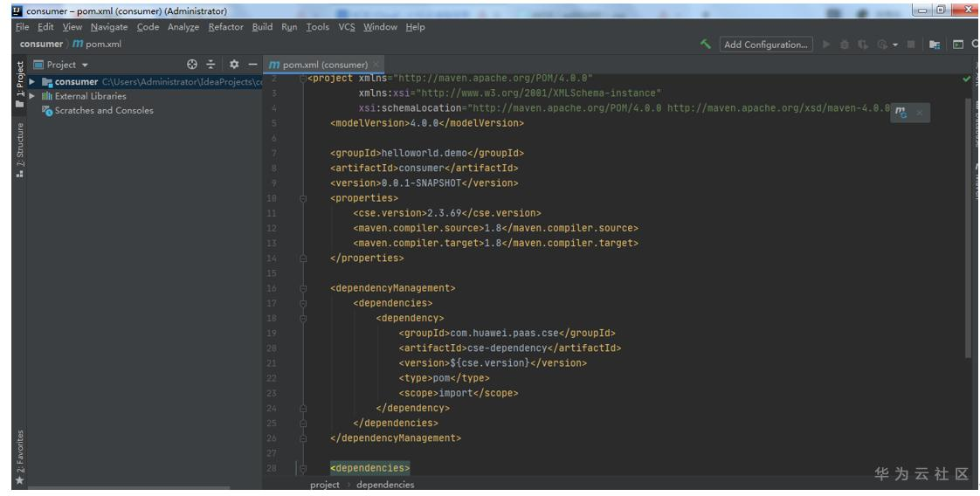
Task: Click the locate file target icon in Project panel
Action: point(192,65)
